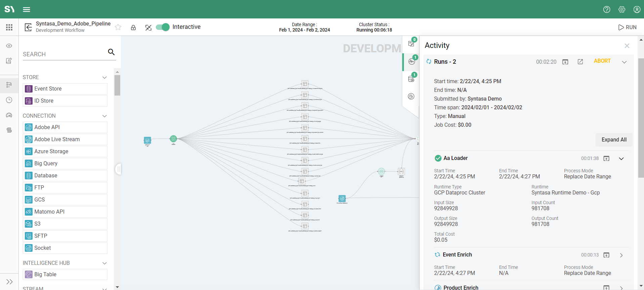Expand the Event Enrich job details
Viewport: 644px width, 290px height.
pos(621,255)
